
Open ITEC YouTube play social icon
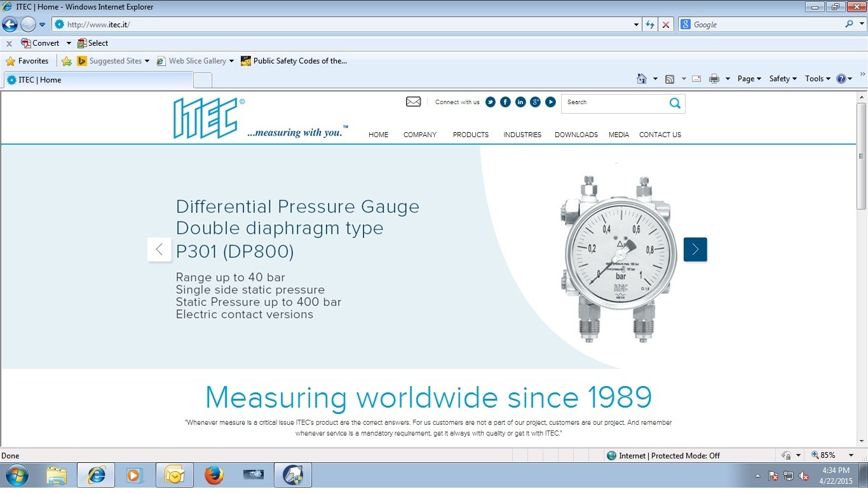(550, 102)
